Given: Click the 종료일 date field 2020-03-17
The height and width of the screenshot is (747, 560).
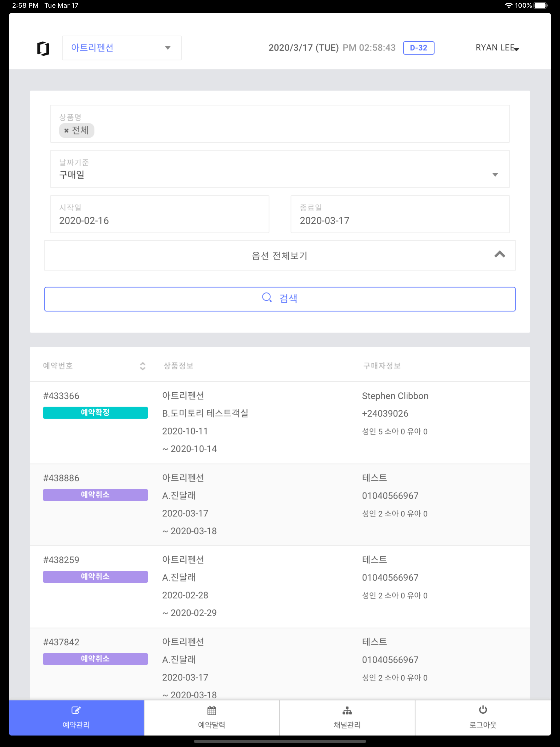Looking at the screenshot, I should click(x=400, y=214).
